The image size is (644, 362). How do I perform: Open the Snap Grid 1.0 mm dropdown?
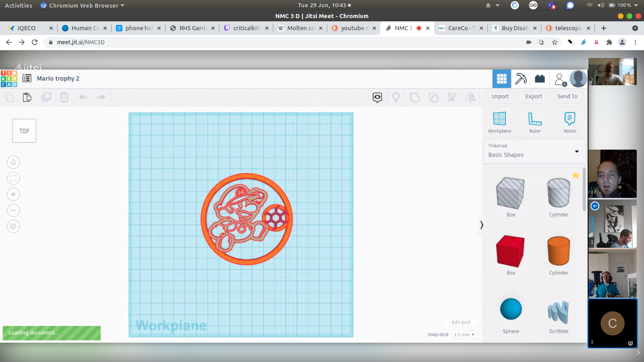pyautogui.click(x=464, y=335)
